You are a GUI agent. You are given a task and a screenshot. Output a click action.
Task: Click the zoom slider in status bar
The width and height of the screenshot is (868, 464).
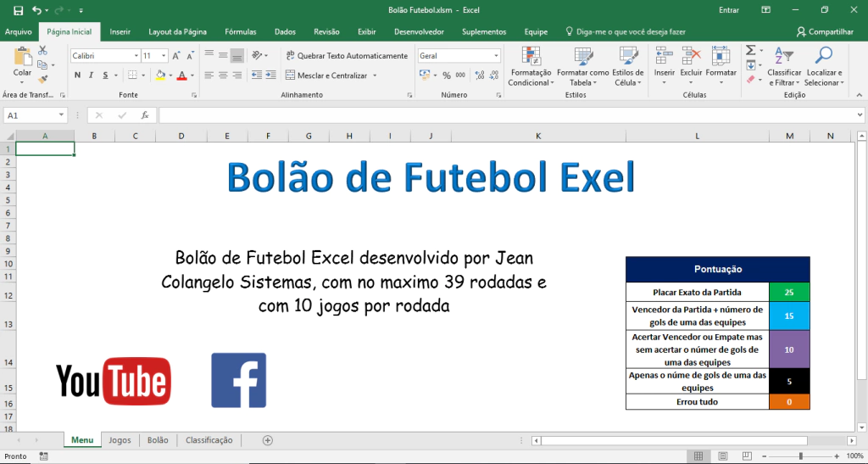(800, 456)
